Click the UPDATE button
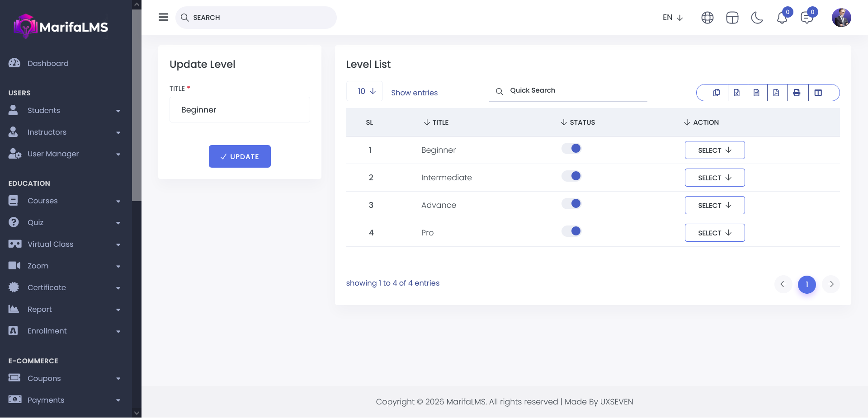The height and width of the screenshot is (418, 868). click(240, 156)
